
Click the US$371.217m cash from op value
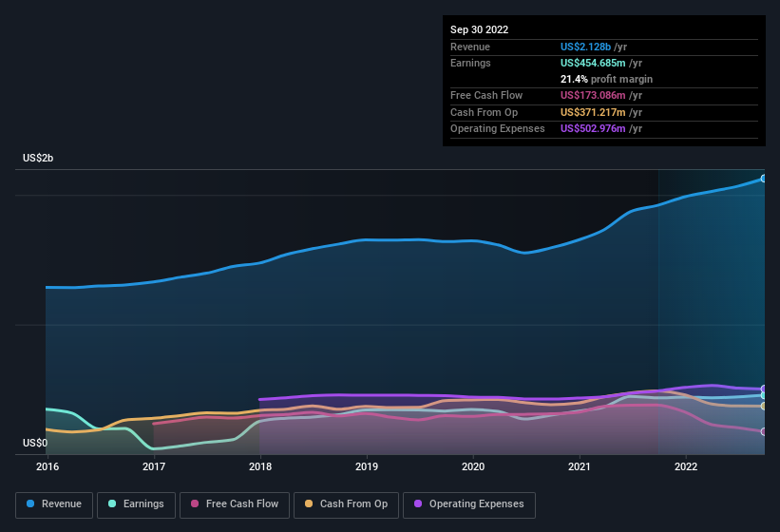coord(593,112)
